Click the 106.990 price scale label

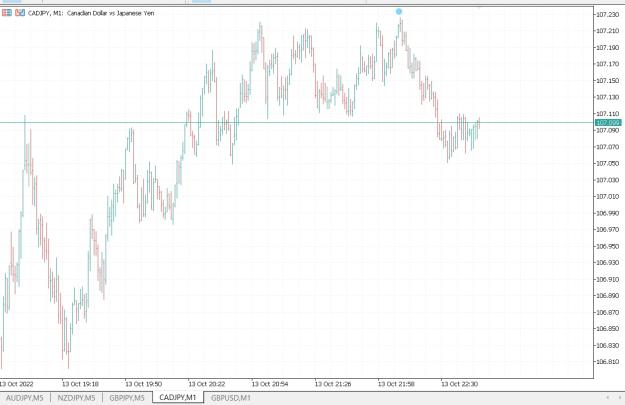(607, 213)
